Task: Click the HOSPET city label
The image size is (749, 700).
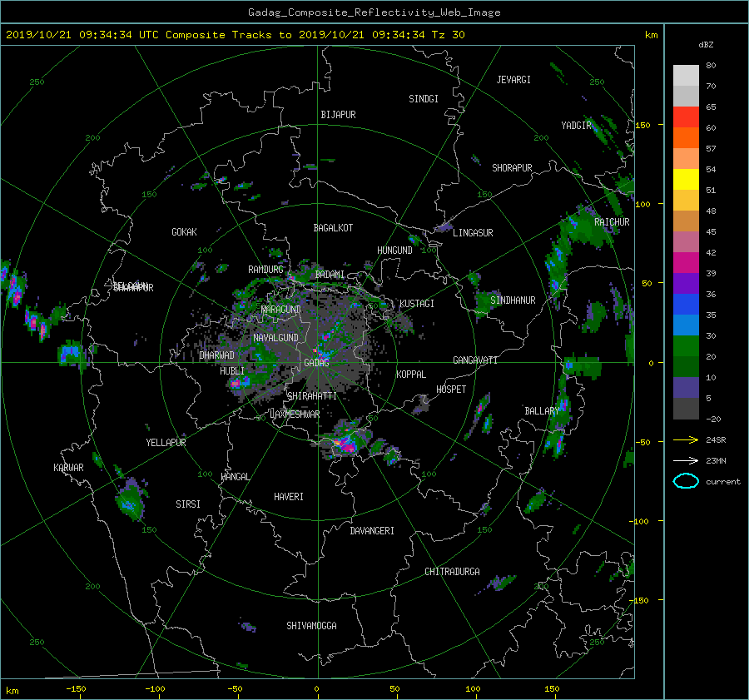Action: pos(451,390)
